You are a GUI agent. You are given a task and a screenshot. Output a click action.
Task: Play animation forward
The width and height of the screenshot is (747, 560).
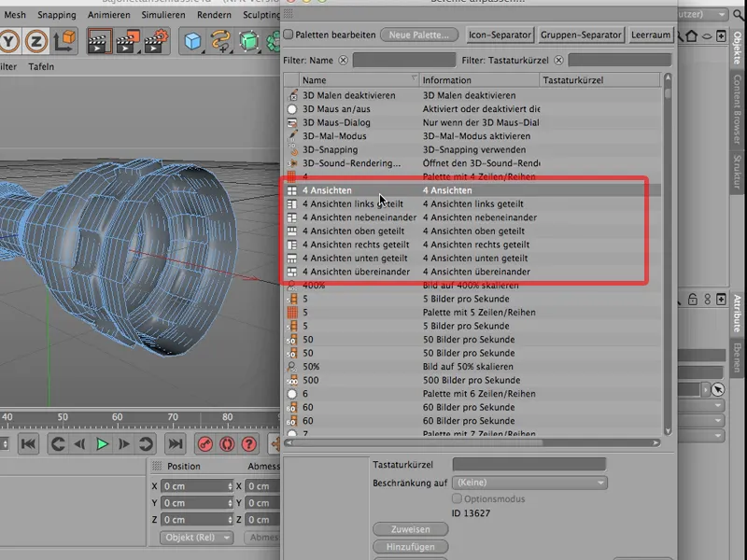point(102,444)
